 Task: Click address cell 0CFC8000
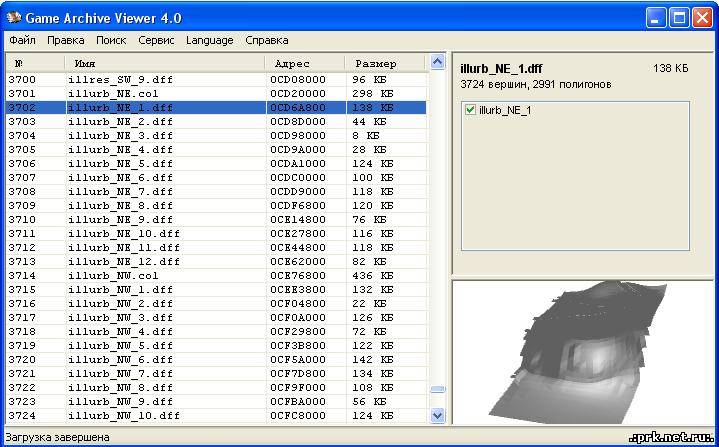(298, 415)
